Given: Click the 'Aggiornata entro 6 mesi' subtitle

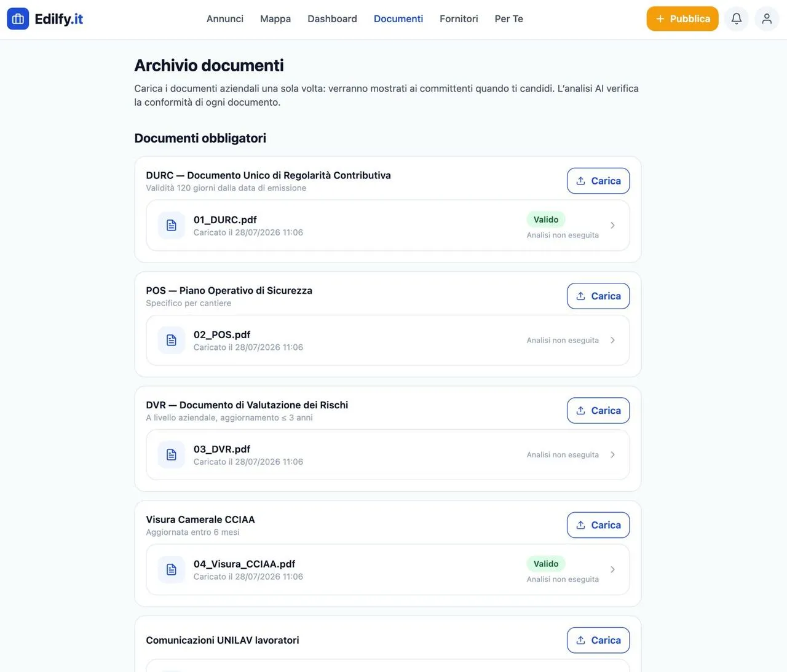Looking at the screenshot, I should [192, 532].
